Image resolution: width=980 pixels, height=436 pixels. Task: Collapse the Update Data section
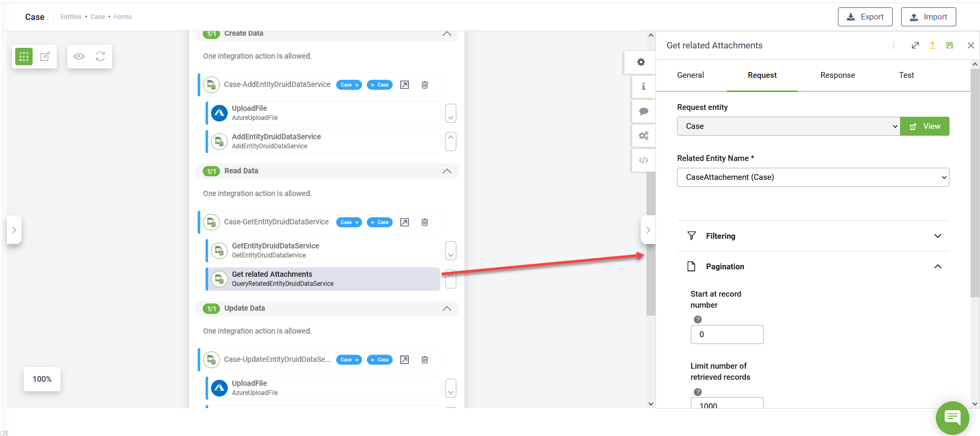pos(447,308)
